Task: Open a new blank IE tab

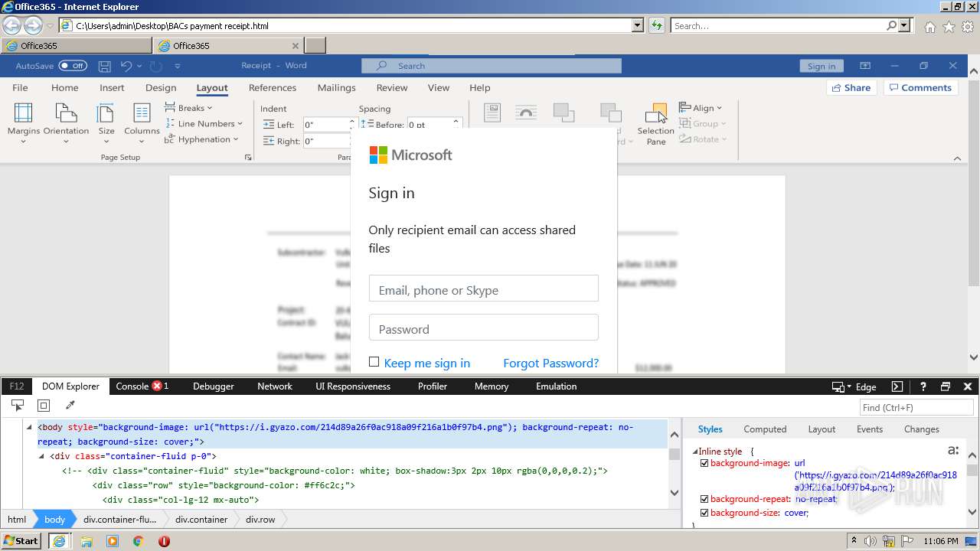Action: 315,45
